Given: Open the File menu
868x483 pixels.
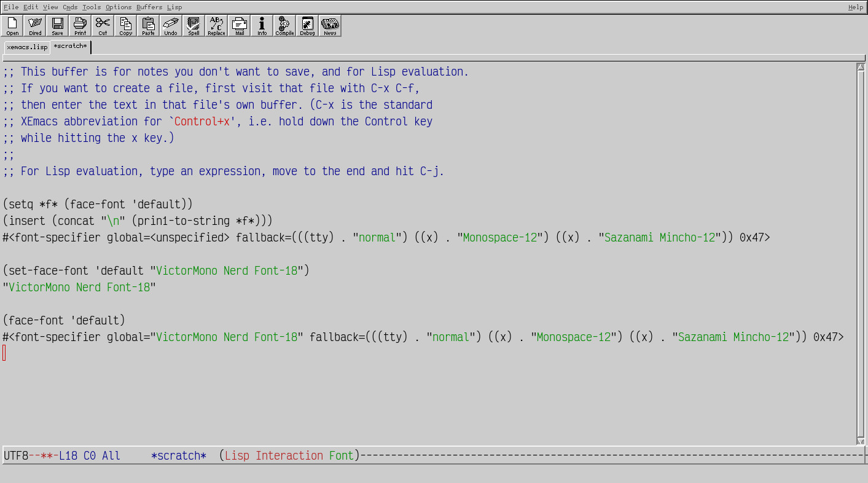Looking at the screenshot, I should pos(11,7).
